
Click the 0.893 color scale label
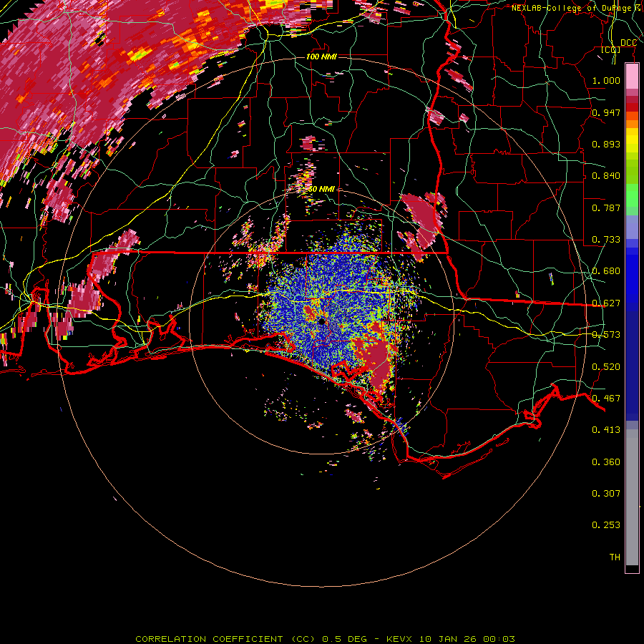pyautogui.click(x=606, y=144)
